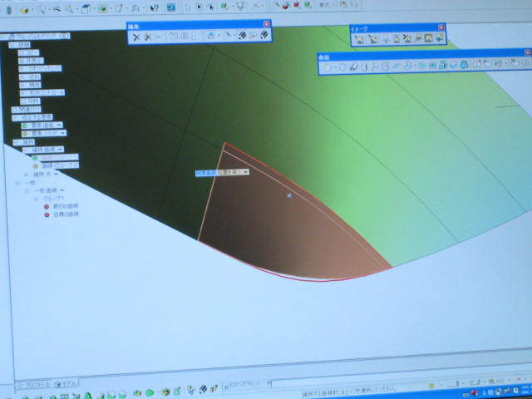Click the green block icon in top toolbar
Viewport: 532px width, 399px height.
click(308, 5)
